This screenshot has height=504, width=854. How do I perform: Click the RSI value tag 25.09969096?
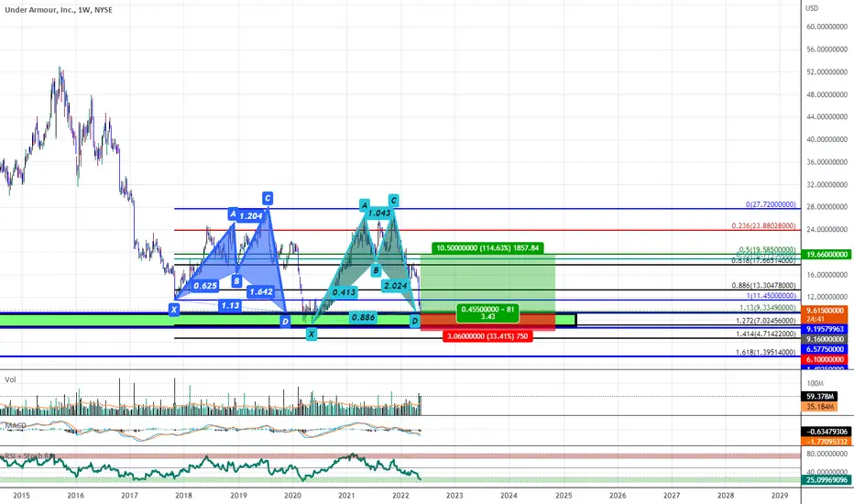tap(827, 480)
